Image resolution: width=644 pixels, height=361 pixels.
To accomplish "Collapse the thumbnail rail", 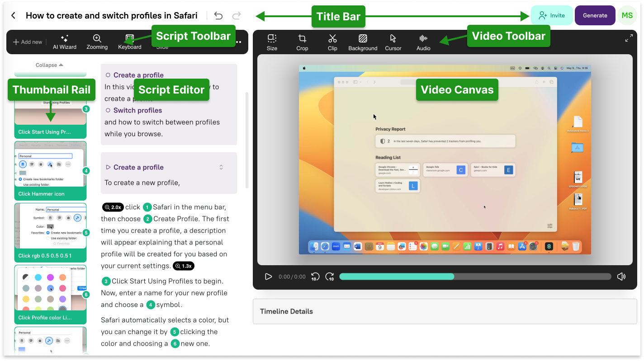I will pyautogui.click(x=49, y=65).
